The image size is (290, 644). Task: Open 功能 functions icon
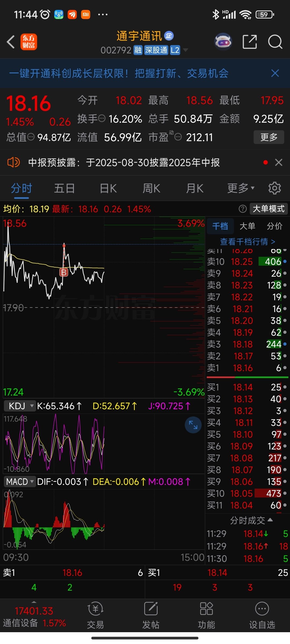[206, 615]
